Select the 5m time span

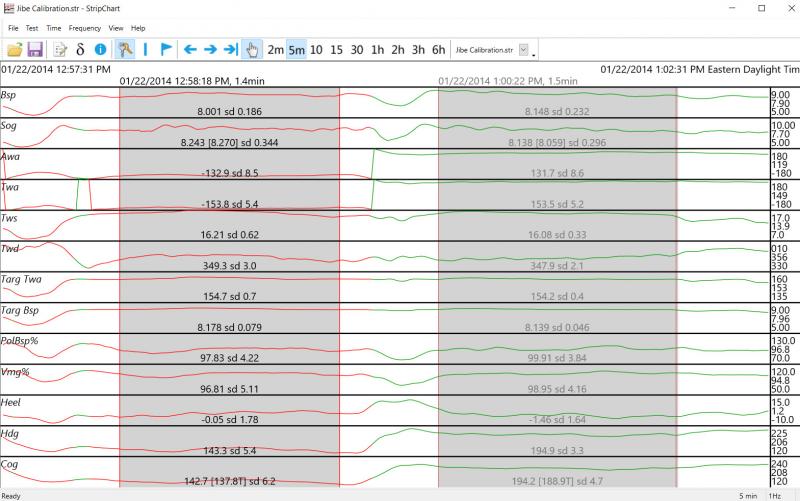pos(296,49)
